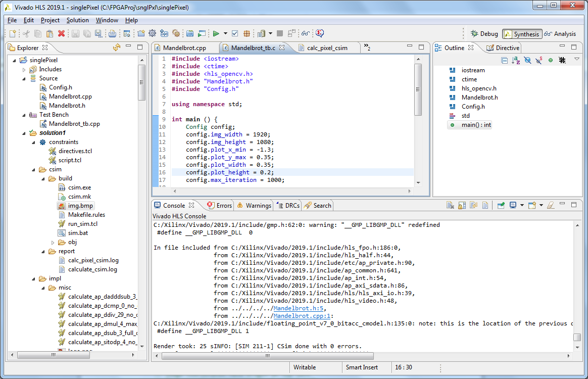Click the Pin Console icon
The image size is (588, 379).
point(501,205)
